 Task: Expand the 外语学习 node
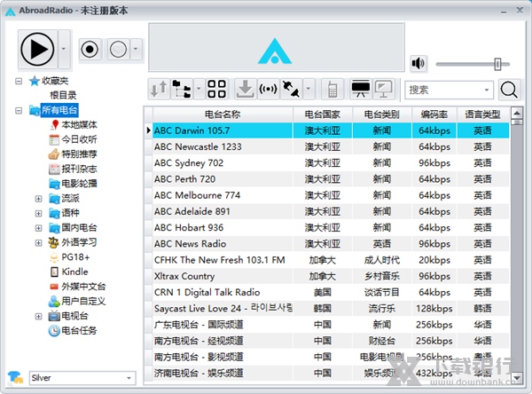coord(38,243)
